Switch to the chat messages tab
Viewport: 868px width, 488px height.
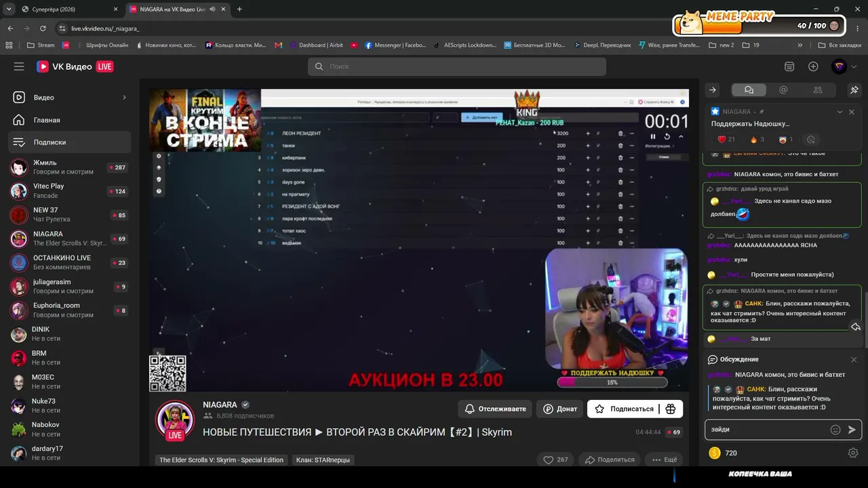click(x=749, y=89)
